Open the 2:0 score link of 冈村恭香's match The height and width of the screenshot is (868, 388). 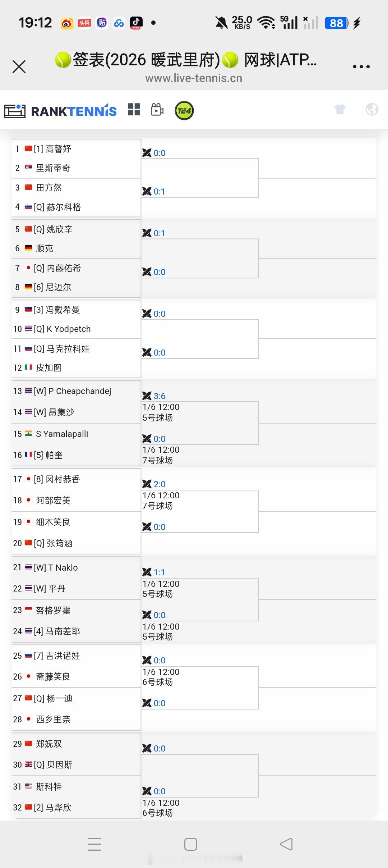tap(160, 484)
